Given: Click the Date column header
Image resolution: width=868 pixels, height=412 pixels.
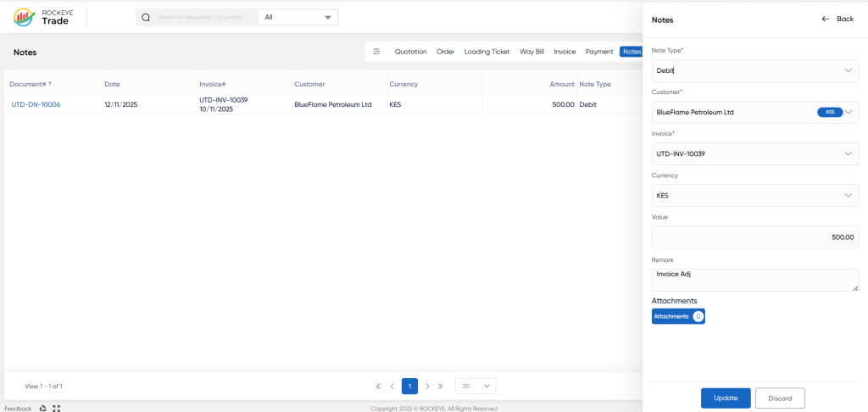Looking at the screenshot, I should [x=113, y=84].
